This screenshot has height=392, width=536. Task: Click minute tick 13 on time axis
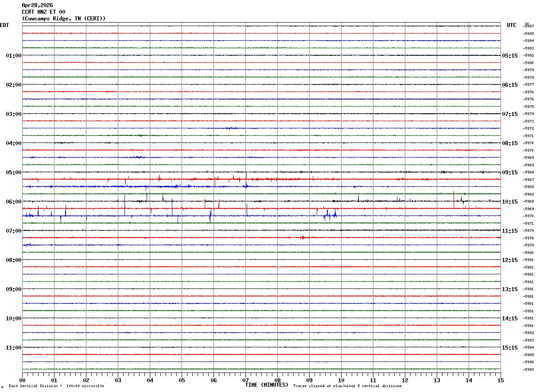click(x=437, y=380)
